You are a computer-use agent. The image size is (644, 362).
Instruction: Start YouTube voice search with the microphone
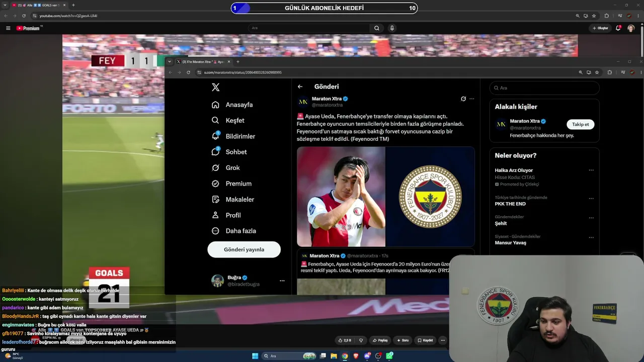click(392, 28)
